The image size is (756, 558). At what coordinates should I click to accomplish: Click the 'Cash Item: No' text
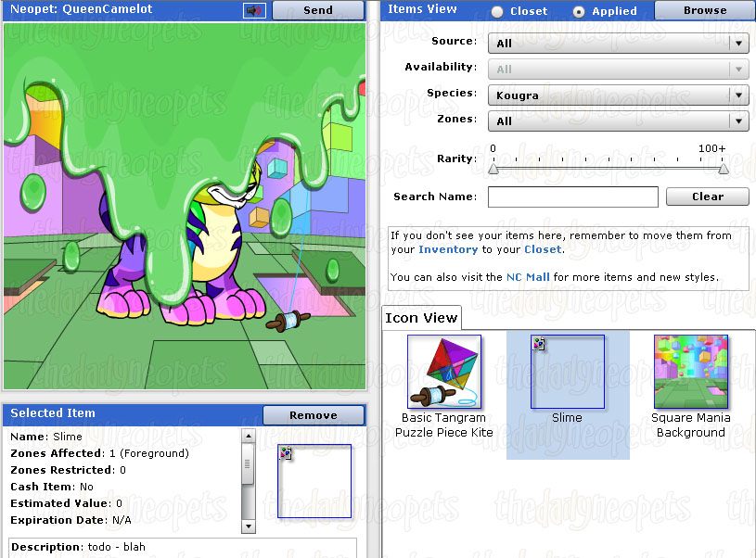click(52, 487)
